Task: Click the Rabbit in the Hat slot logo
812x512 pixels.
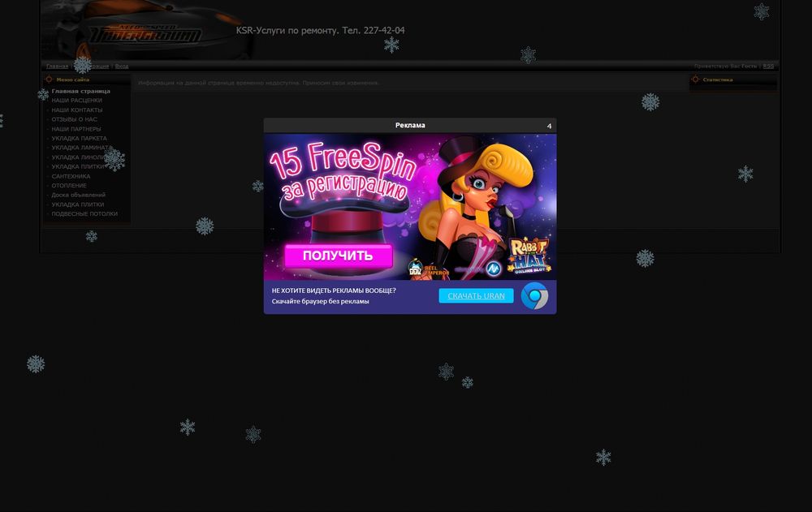Action: (529, 256)
